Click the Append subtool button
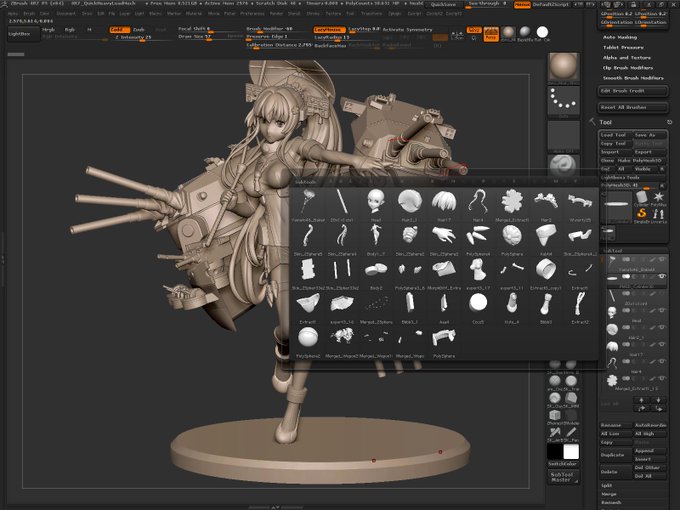Screen dimensions: 680x510 (x=650, y=451)
